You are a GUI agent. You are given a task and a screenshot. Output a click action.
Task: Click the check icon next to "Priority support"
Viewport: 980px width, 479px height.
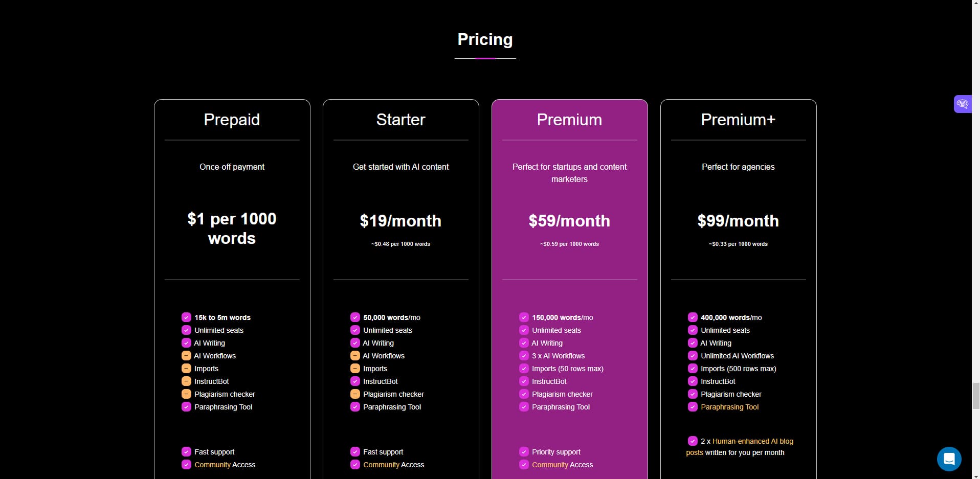tap(524, 451)
